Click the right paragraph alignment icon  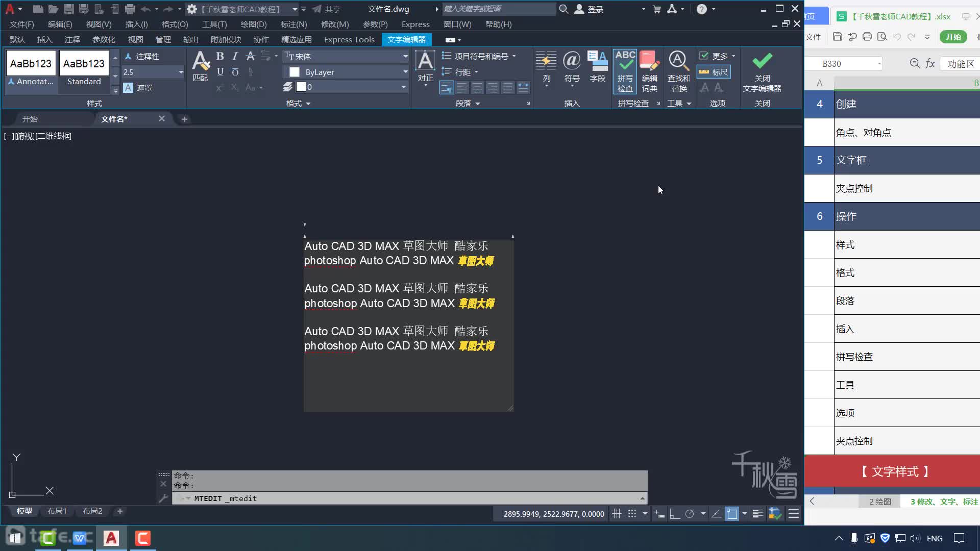tap(493, 88)
